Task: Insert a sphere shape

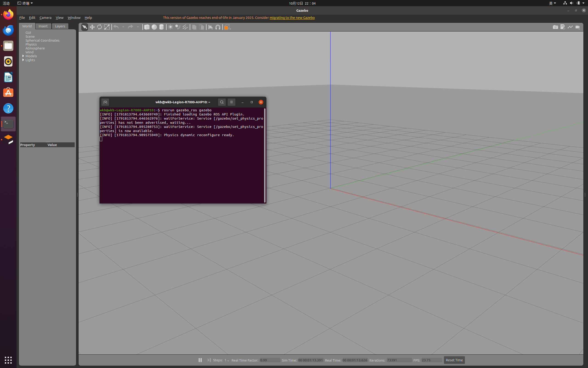Action: (x=154, y=27)
